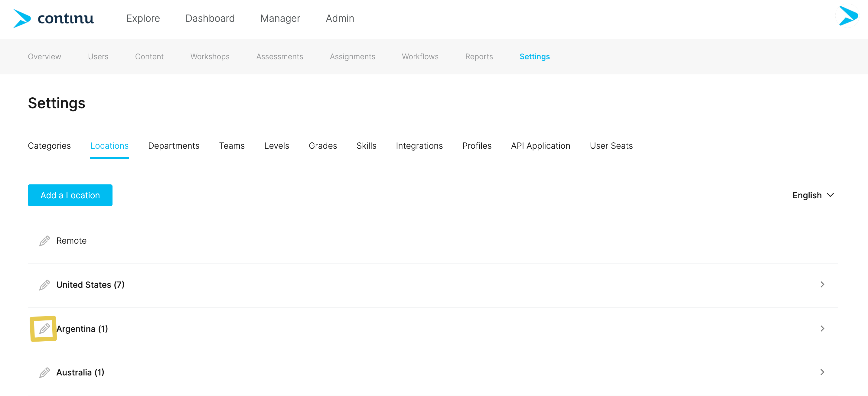Go to the Workshops admin tab
This screenshot has height=396, width=868.
210,57
